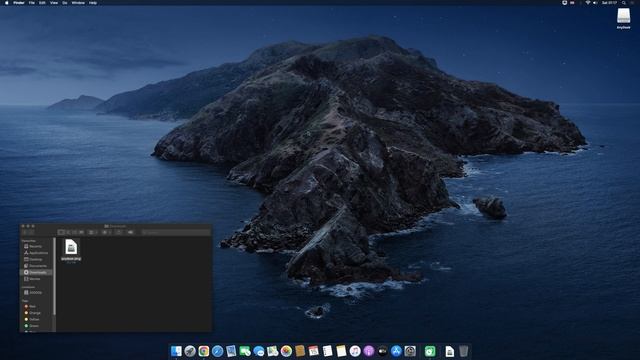Open Trash in the Dock
Image resolution: width=640 pixels, height=360 pixels.
coord(463,351)
